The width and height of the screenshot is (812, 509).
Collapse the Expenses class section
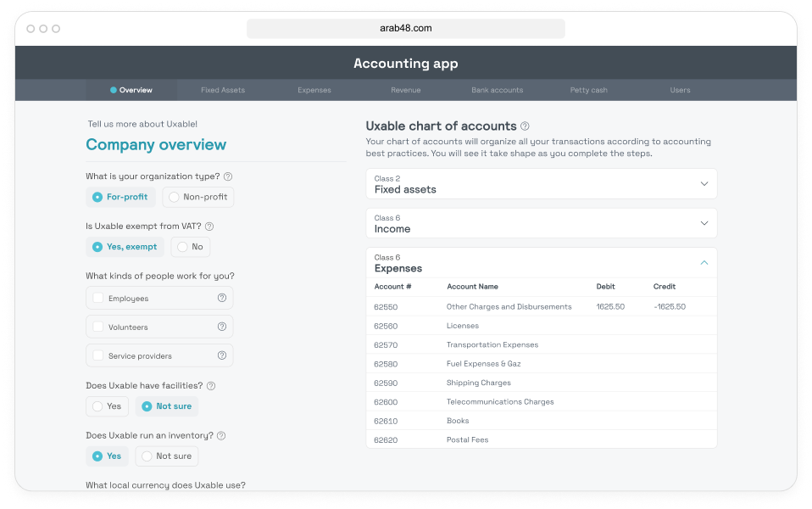point(704,263)
